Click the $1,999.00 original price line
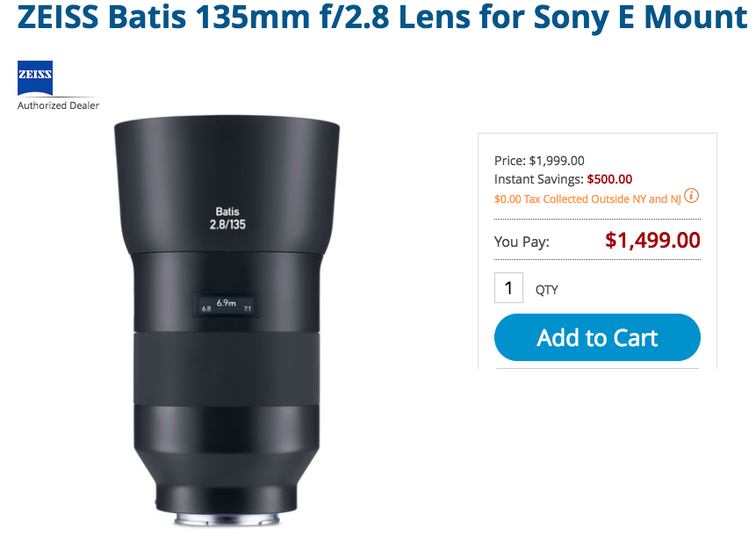 (x=539, y=161)
